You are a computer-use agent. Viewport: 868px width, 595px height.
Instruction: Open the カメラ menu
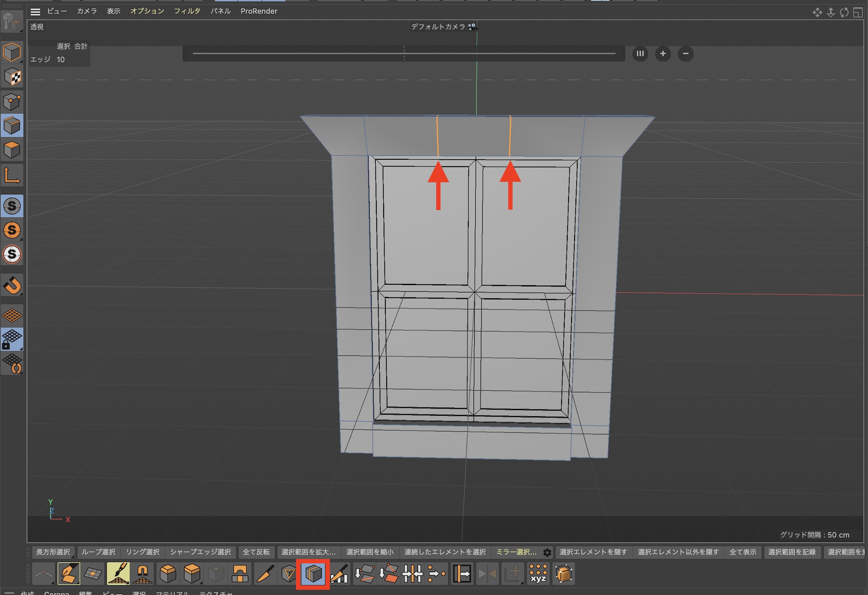(x=87, y=11)
